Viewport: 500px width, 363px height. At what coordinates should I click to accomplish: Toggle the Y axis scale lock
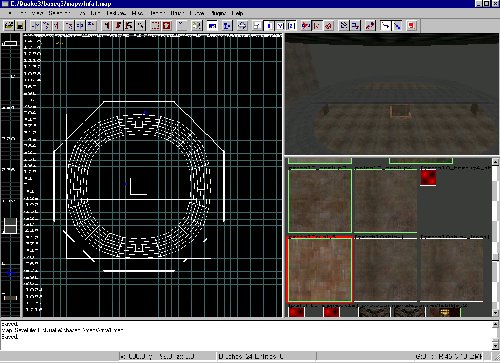[280, 26]
